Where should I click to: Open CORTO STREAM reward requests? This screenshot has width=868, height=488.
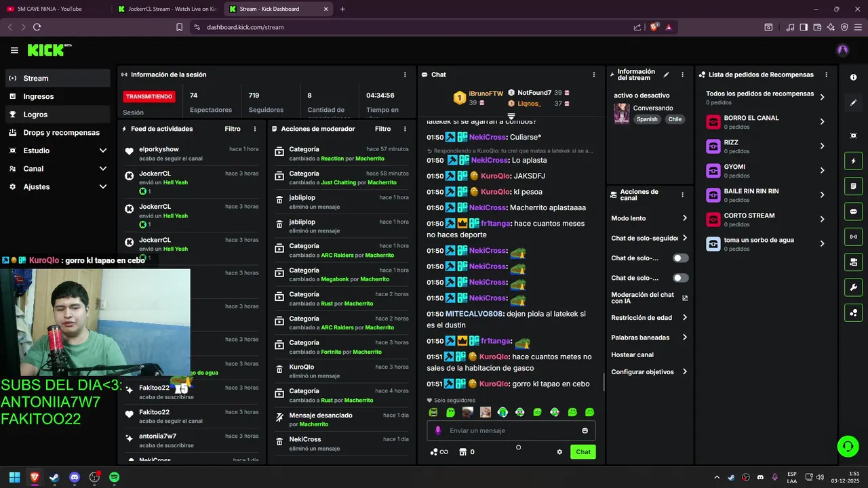766,220
